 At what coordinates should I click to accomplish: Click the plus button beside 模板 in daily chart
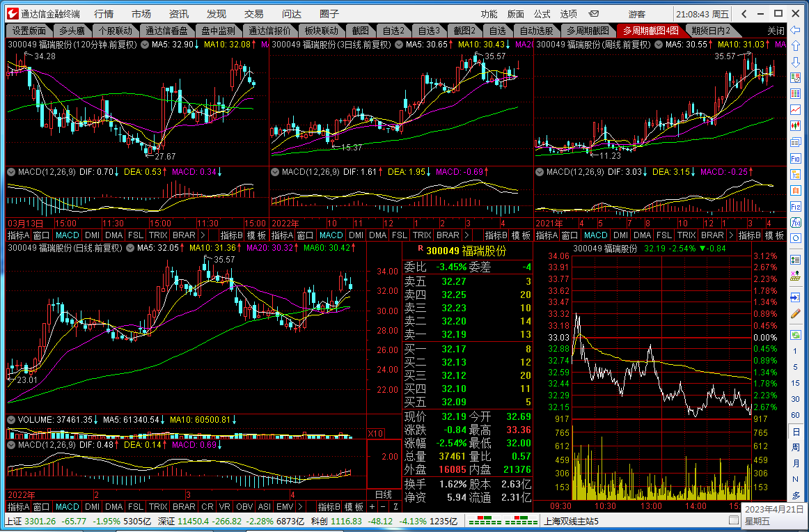click(x=372, y=507)
